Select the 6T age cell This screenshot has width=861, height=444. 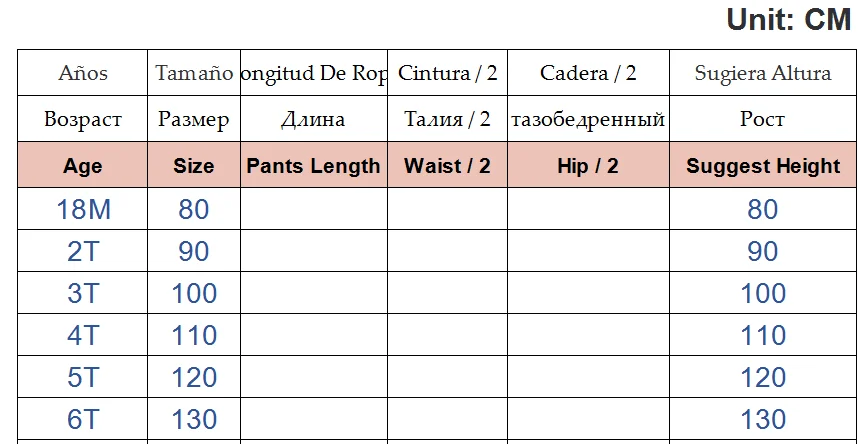[x=83, y=419]
